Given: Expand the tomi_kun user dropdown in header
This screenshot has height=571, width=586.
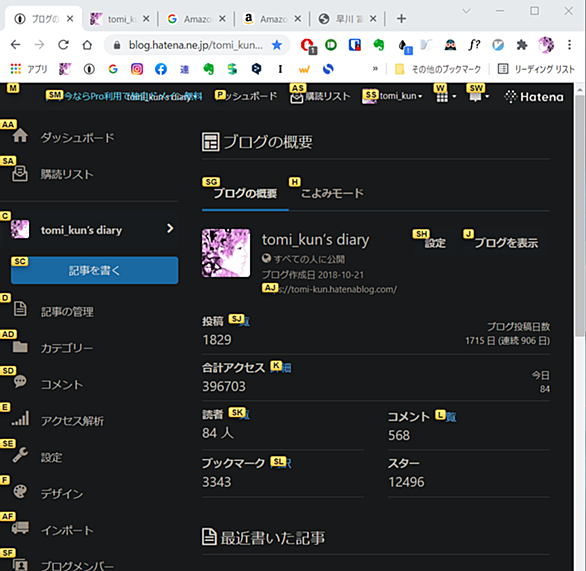Looking at the screenshot, I should tap(392, 96).
